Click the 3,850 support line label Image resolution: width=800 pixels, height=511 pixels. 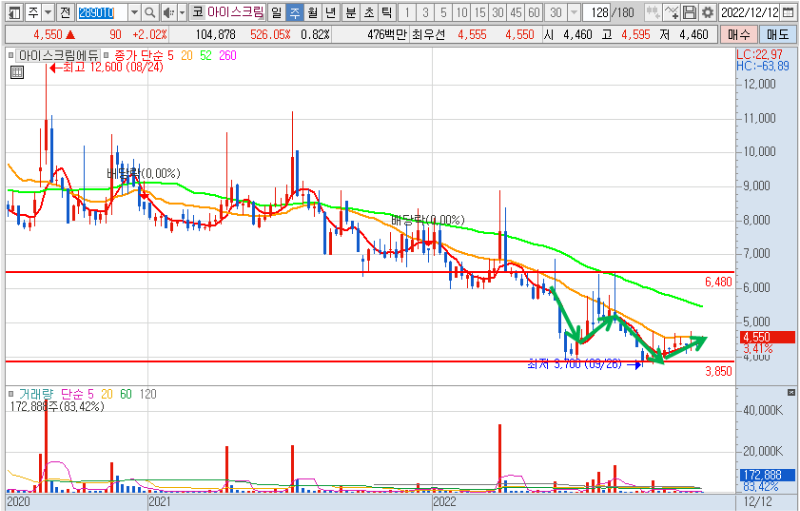(718, 371)
